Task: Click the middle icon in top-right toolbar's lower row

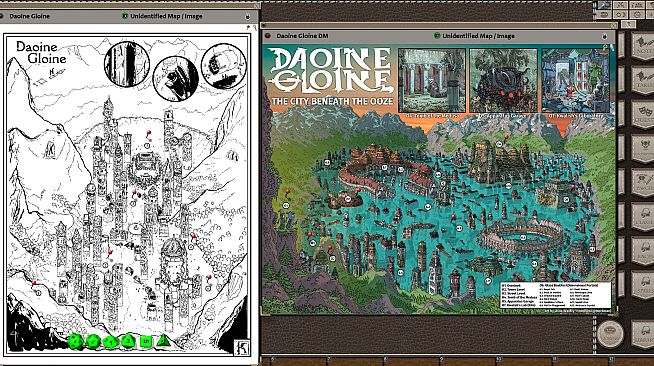Action: coord(621,15)
